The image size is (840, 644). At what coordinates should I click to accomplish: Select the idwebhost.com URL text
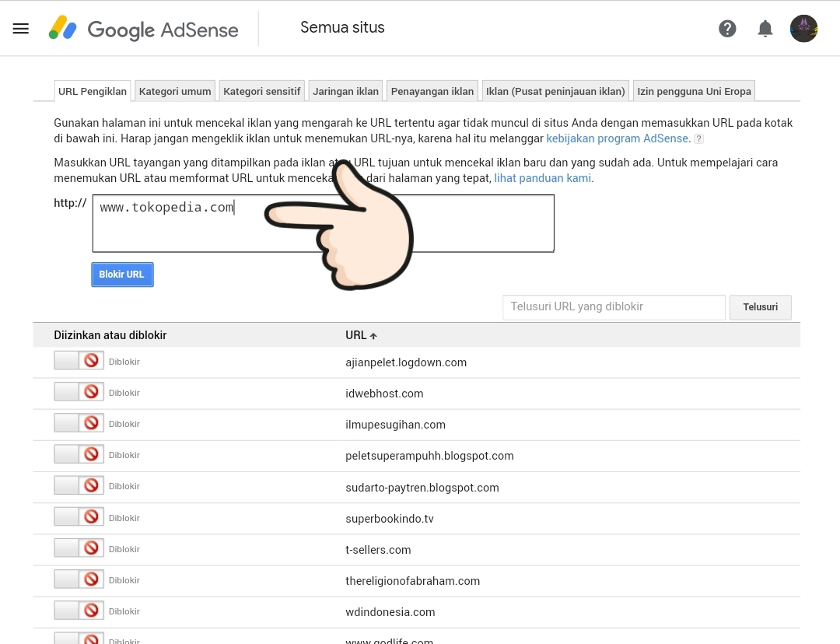[384, 394]
